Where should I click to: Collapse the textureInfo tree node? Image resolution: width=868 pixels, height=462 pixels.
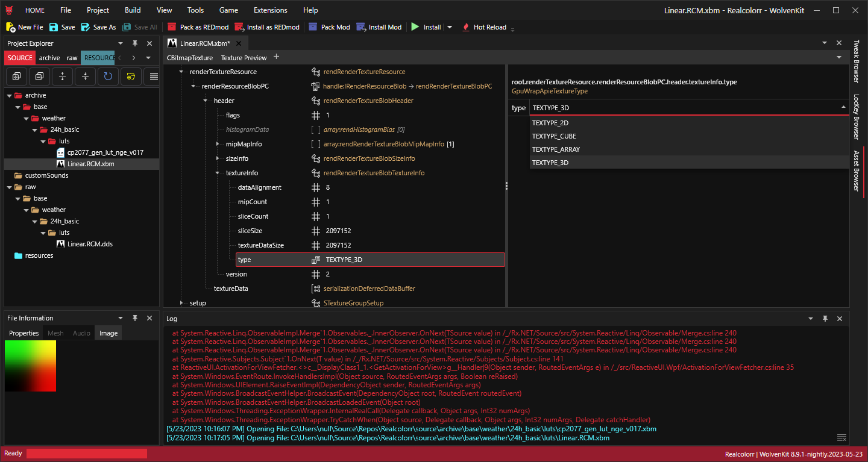[218, 173]
